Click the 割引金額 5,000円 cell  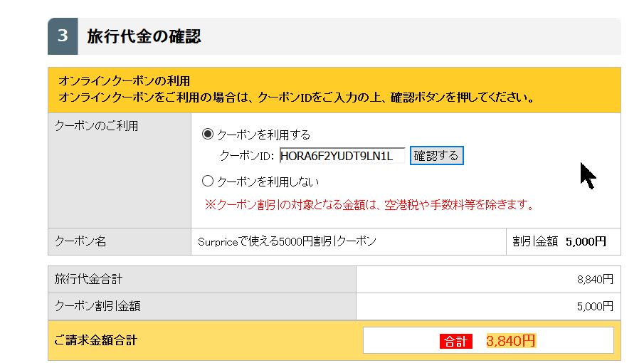coord(563,241)
